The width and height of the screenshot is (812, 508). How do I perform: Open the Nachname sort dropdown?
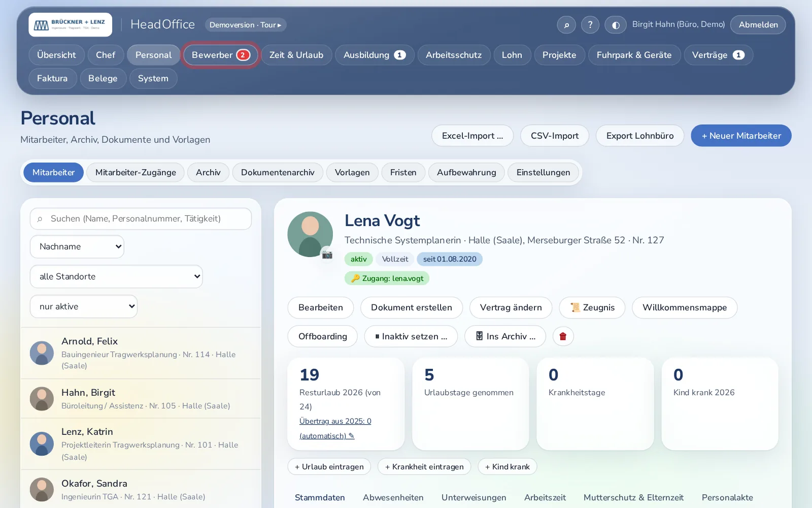click(77, 247)
